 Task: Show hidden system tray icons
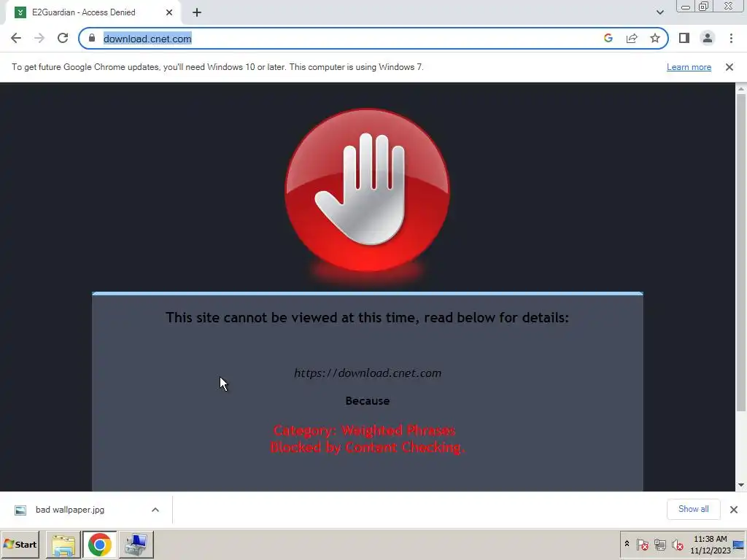pyautogui.click(x=627, y=544)
